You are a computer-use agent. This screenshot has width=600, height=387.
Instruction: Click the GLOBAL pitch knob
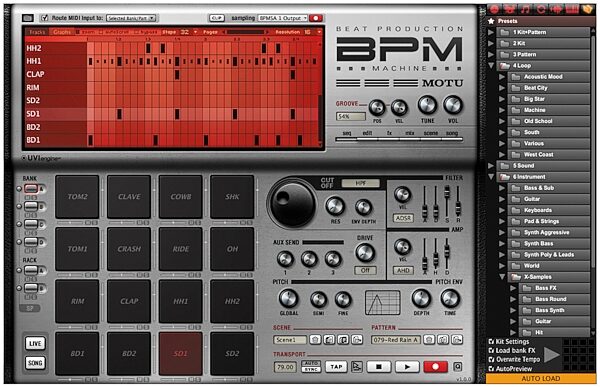point(289,299)
